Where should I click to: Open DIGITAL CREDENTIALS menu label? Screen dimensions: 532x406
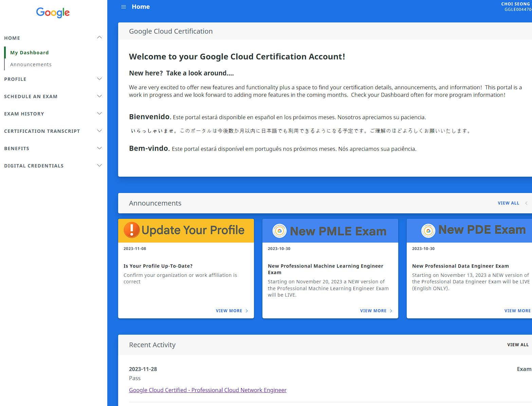[34, 166]
